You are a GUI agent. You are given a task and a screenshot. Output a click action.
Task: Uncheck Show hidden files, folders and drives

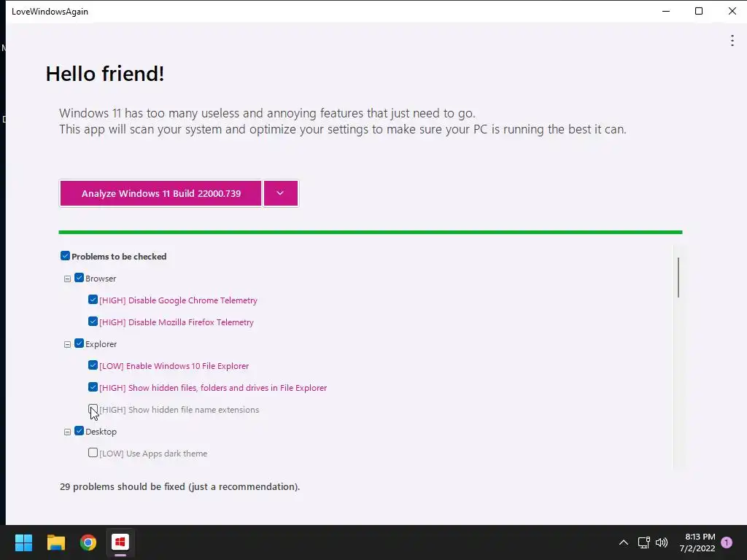[93, 387]
